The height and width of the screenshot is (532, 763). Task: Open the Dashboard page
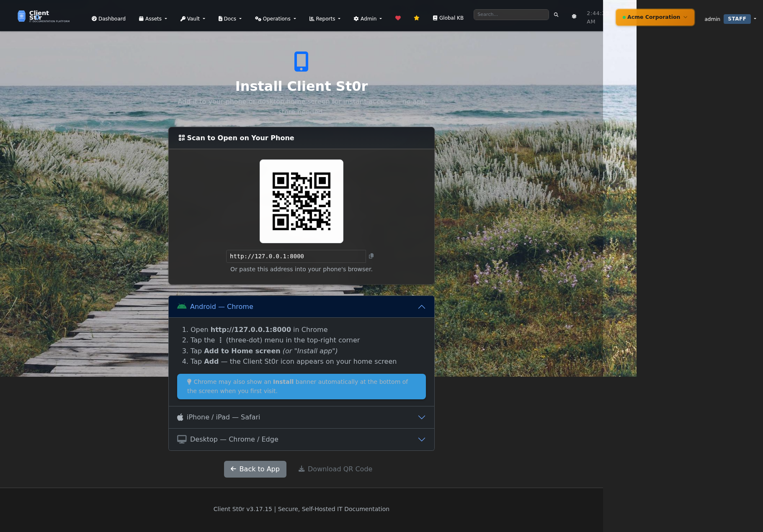pyautogui.click(x=108, y=19)
